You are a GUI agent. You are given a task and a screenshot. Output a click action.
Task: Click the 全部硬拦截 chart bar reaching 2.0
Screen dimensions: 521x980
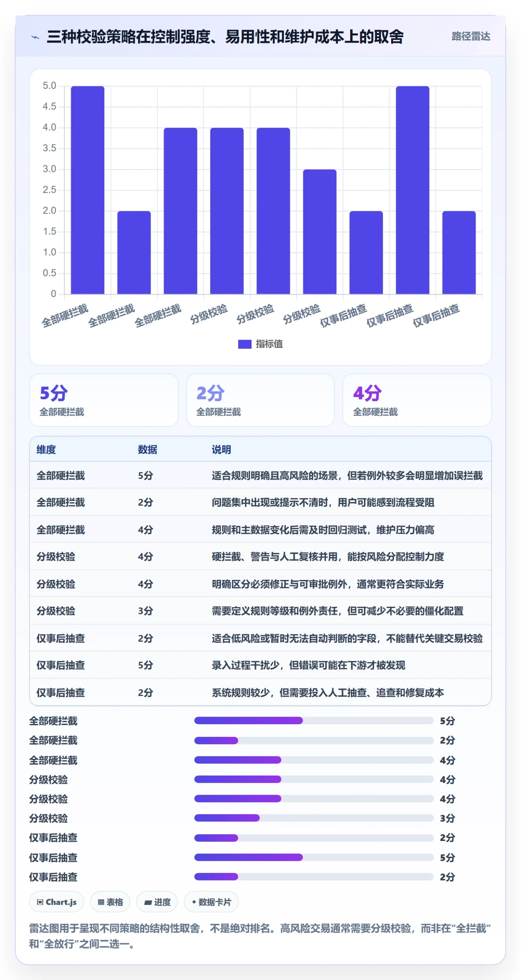tap(134, 252)
